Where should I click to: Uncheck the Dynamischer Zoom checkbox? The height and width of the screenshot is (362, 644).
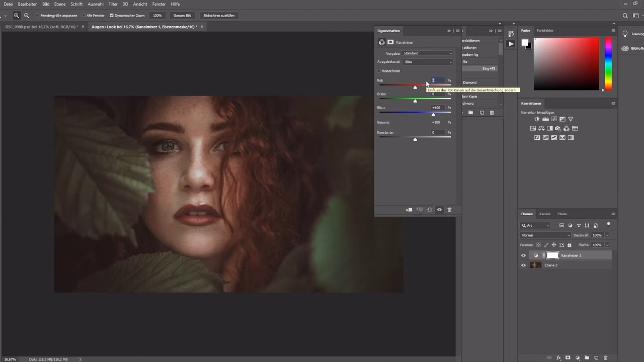pyautogui.click(x=112, y=16)
